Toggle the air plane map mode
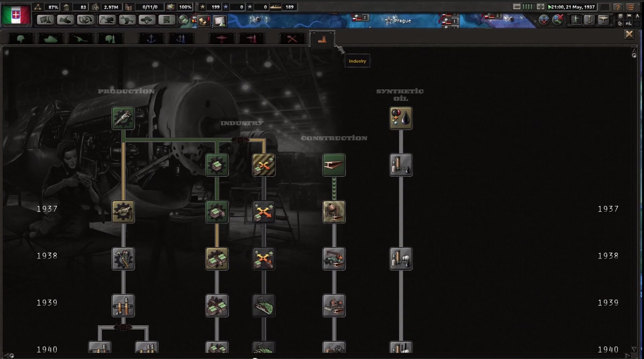The width and height of the screenshot is (644, 359). click(603, 20)
